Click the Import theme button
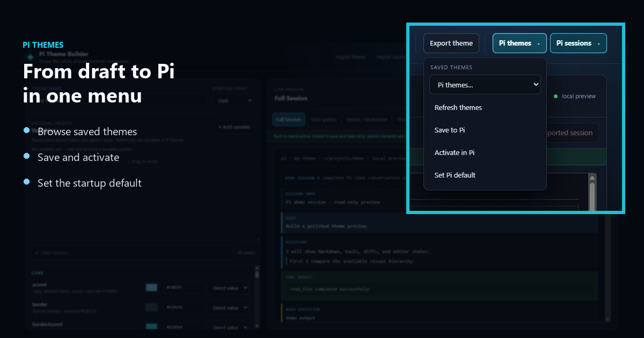The image size is (644, 338). click(x=350, y=57)
